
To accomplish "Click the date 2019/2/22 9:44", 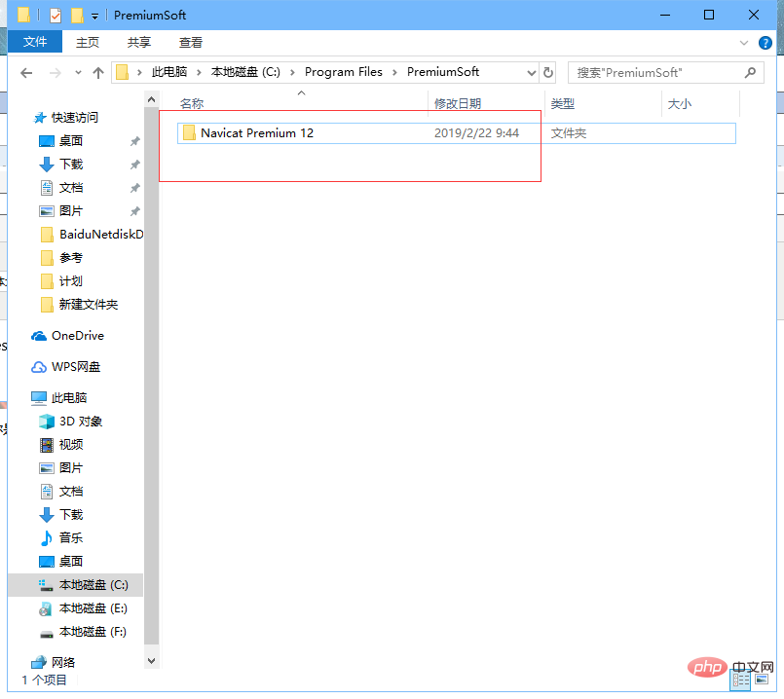I will (476, 133).
